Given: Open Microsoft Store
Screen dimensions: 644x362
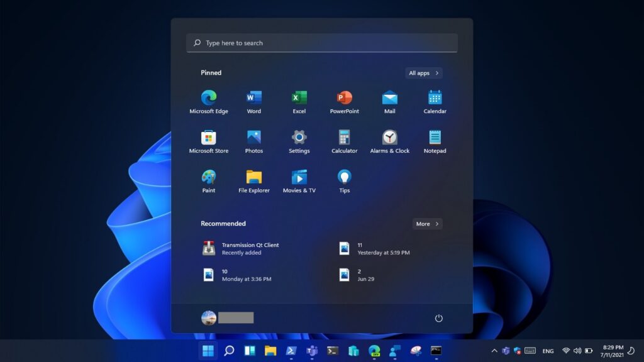Looking at the screenshot, I should click(208, 140).
